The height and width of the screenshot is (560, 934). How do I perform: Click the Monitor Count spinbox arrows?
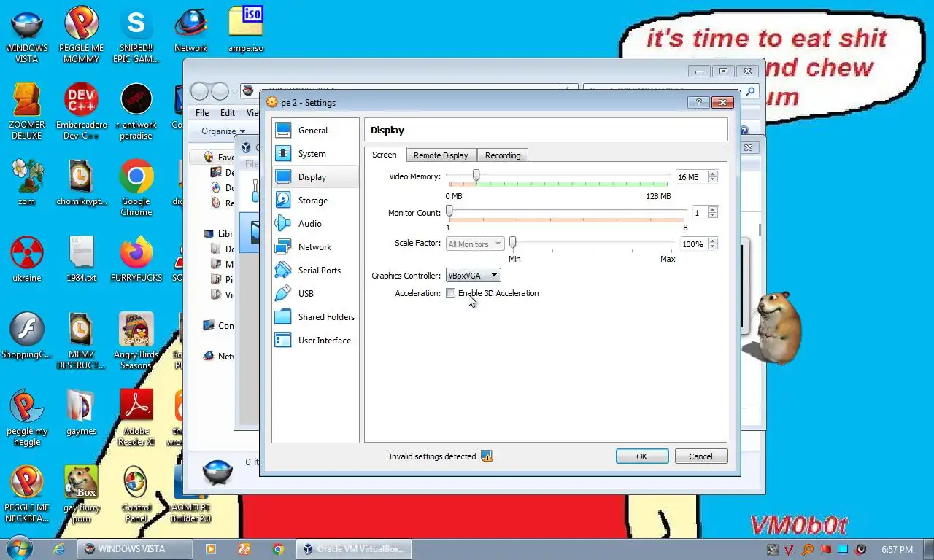pyautogui.click(x=713, y=213)
